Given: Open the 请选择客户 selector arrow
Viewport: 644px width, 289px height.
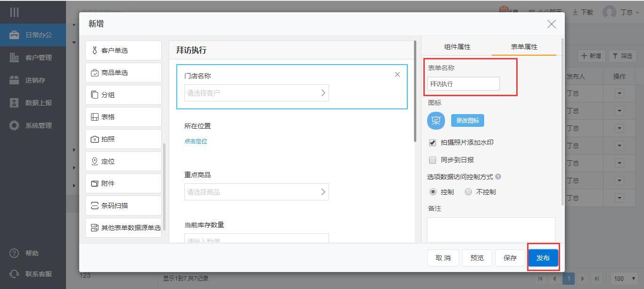Looking at the screenshot, I should tap(323, 93).
